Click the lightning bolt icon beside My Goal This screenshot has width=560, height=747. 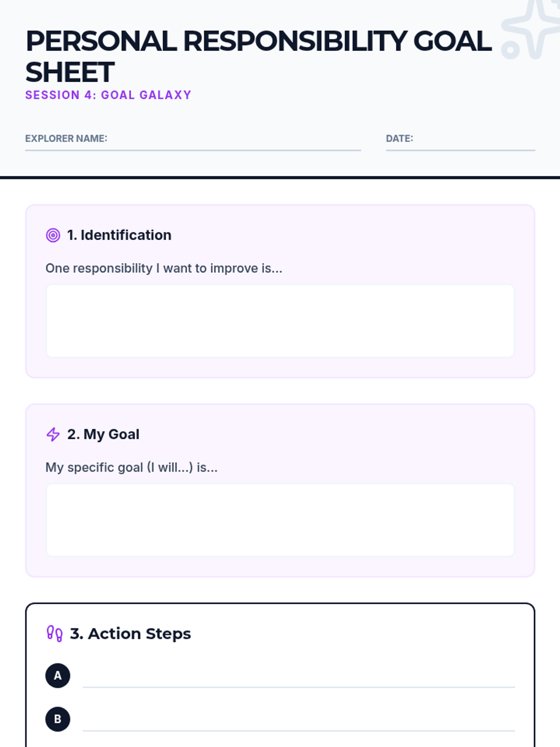(53, 435)
